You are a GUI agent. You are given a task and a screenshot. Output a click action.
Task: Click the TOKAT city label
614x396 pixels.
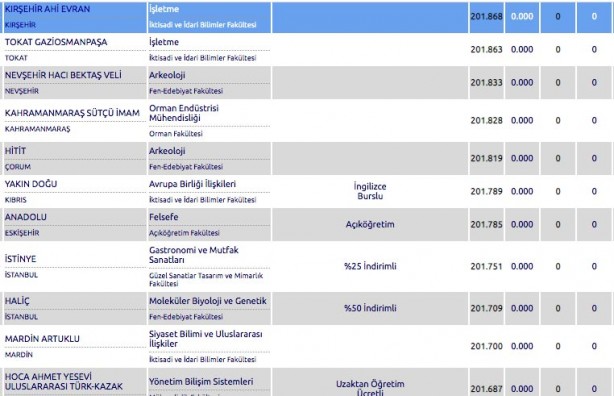tap(16, 58)
